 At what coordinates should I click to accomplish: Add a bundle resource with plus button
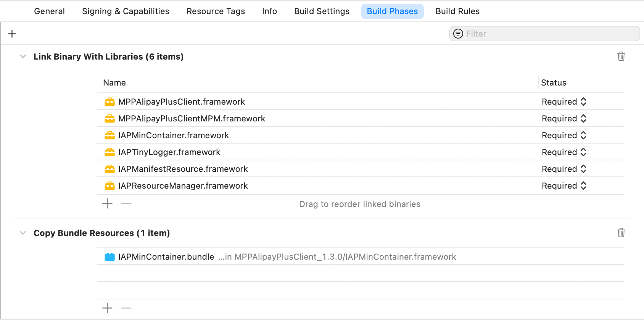point(108,308)
